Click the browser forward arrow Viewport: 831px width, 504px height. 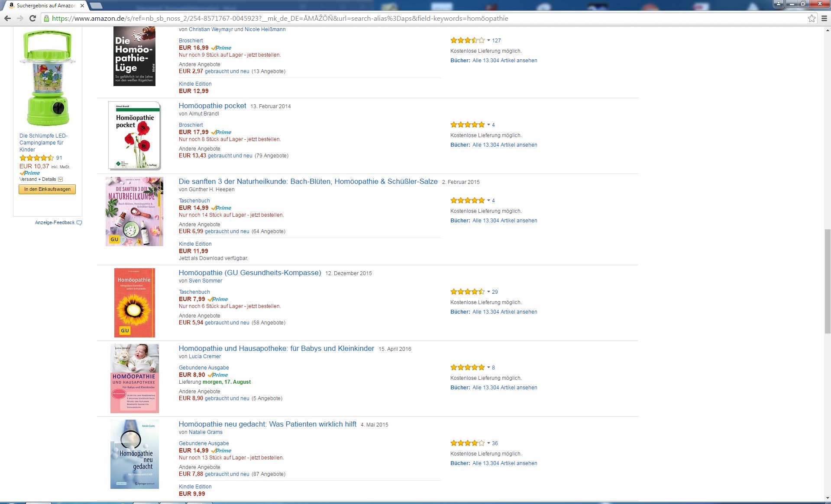(20, 18)
